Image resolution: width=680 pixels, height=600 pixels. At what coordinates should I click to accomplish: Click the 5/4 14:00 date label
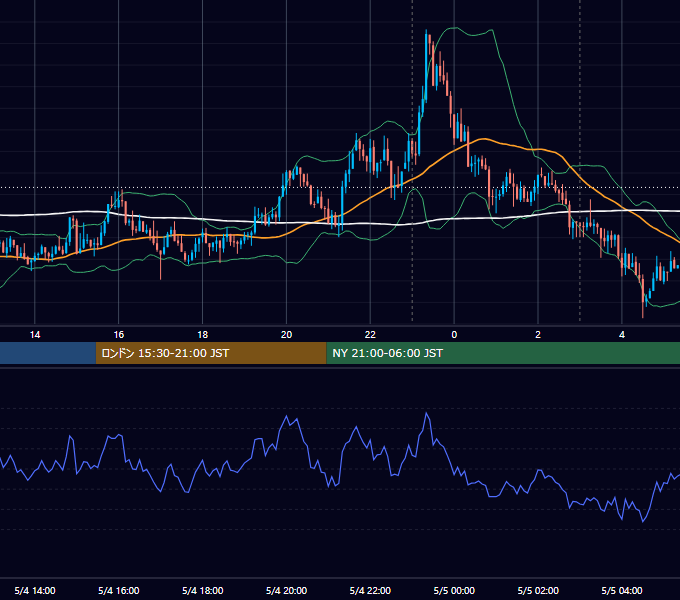35,590
